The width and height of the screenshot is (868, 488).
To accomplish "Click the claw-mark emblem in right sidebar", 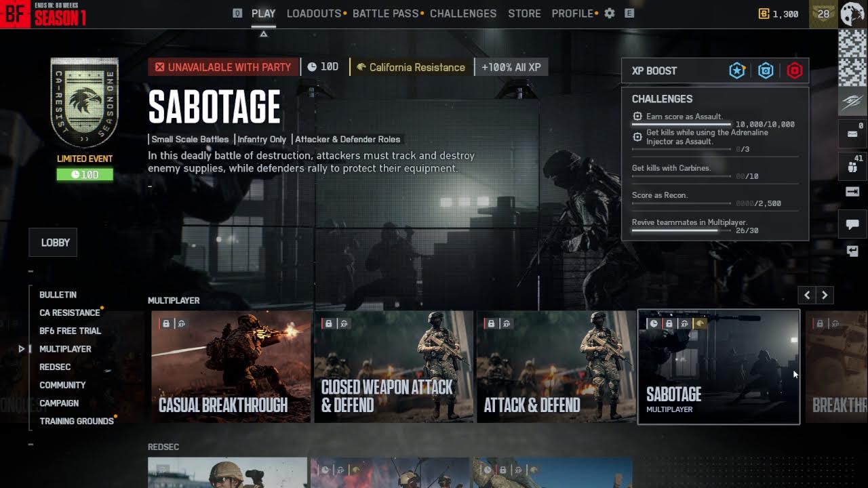I will click(853, 102).
